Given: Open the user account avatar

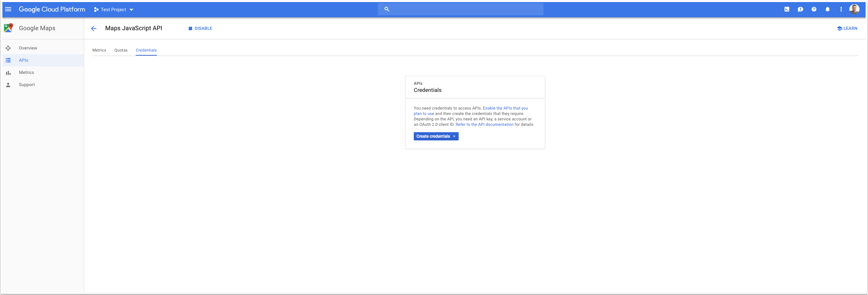Looking at the screenshot, I should [854, 9].
